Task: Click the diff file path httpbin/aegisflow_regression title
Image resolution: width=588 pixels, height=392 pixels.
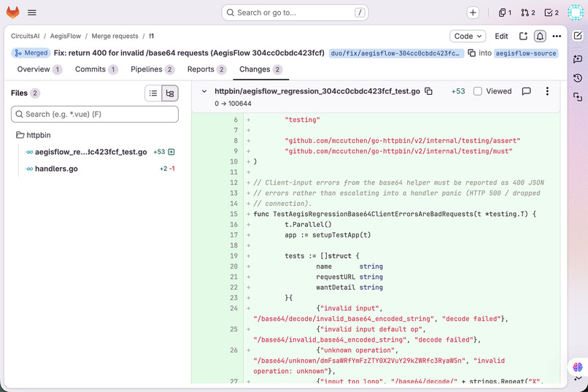Action: point(317,91)
